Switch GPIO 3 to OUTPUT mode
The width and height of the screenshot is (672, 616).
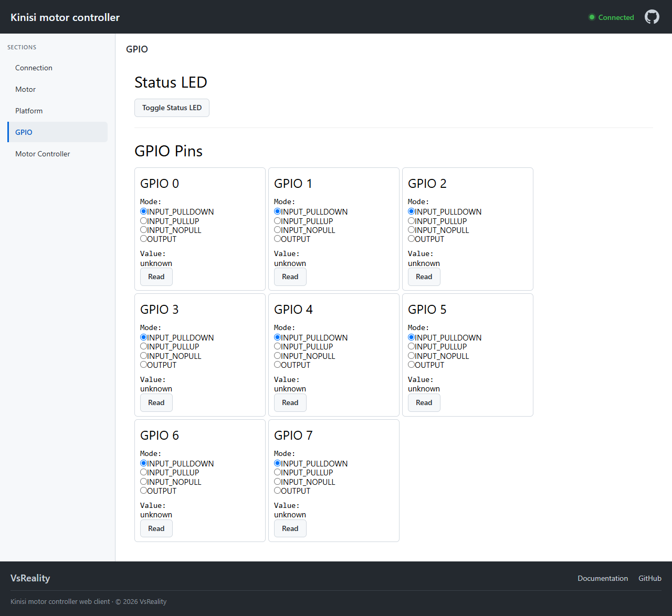point(144,365)
